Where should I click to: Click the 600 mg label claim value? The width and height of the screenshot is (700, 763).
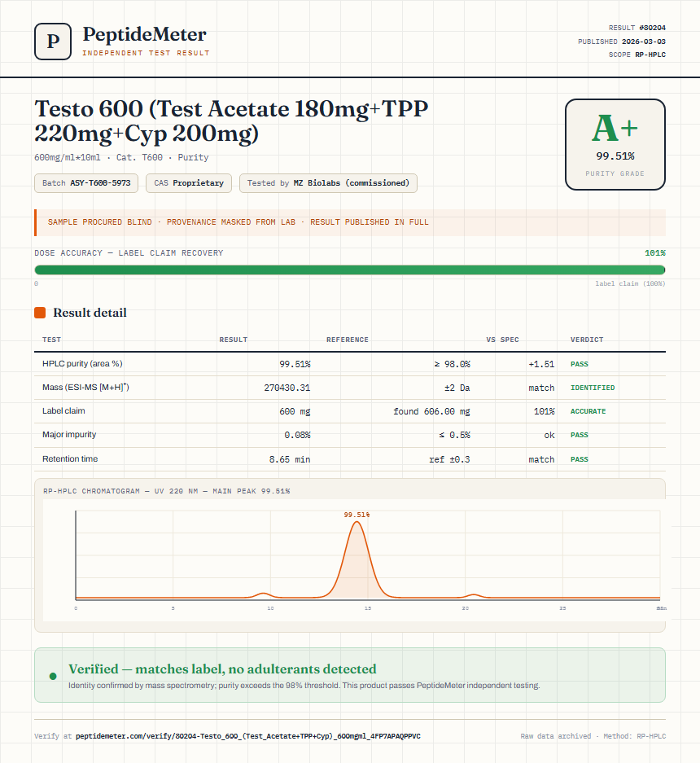[x=295, y=411]
